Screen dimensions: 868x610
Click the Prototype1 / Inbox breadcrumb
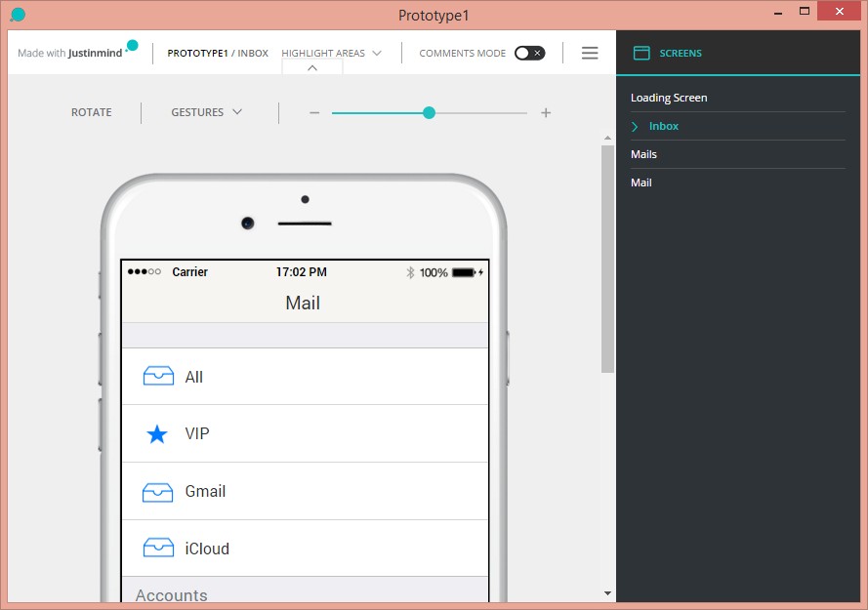click(218, 53)
